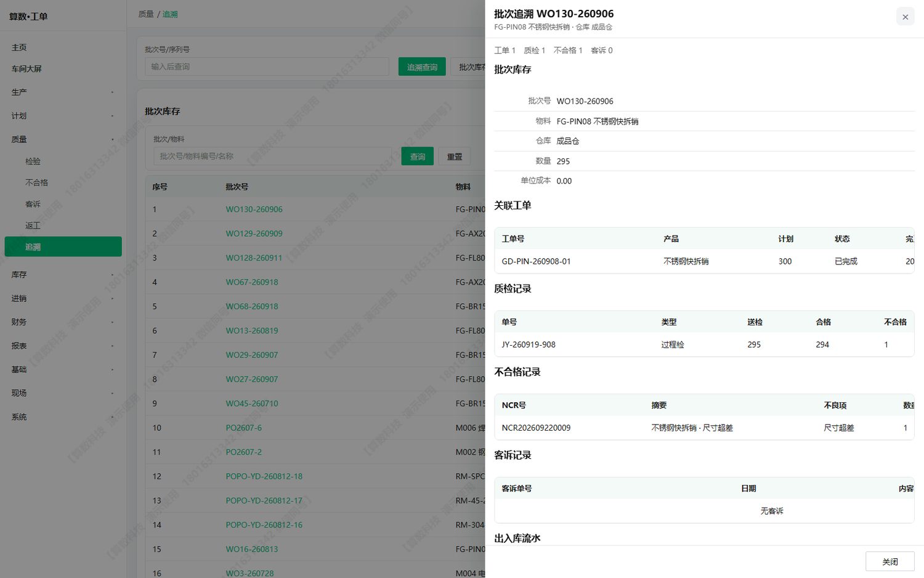Jump to 客诉 0 anchor tab
Image resolution: width=924 pixels, height=578 pixels.
602,51
